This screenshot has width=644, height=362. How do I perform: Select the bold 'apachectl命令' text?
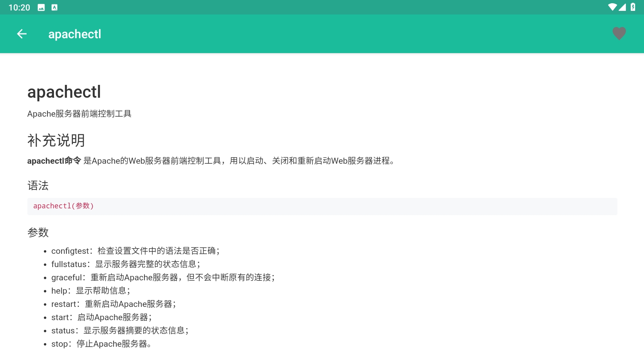(x=54, y=161)
